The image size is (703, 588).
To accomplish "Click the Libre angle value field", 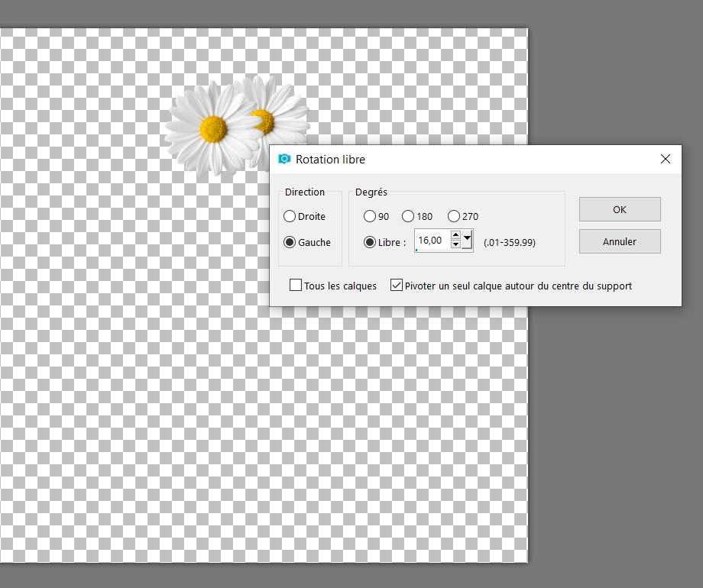I will click(431, 241).
